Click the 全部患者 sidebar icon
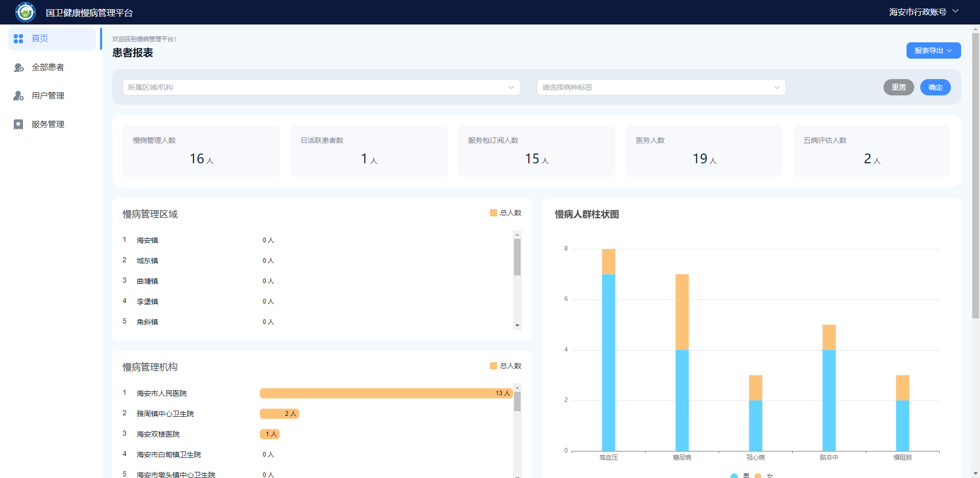The image size is (980, 478). point(18,67)
